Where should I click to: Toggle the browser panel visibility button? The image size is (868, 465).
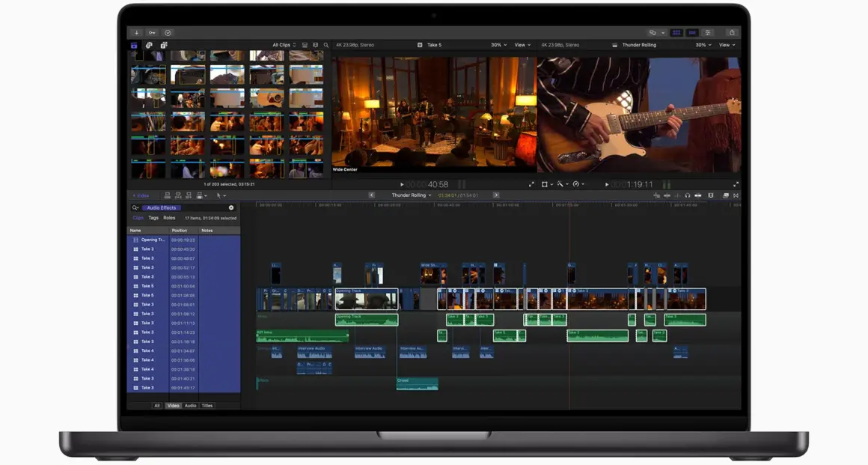pyautogui.click(x=676, y=33)
